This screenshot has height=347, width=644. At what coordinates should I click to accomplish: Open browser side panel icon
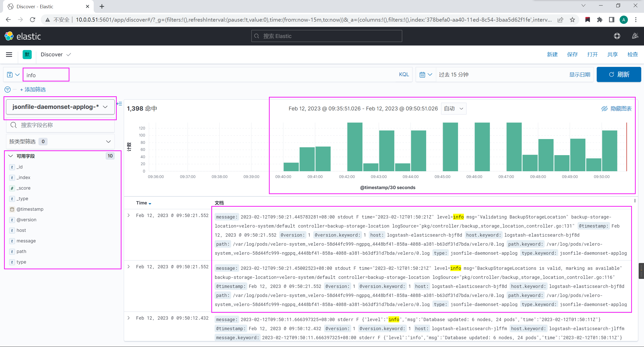click(612, 20)
